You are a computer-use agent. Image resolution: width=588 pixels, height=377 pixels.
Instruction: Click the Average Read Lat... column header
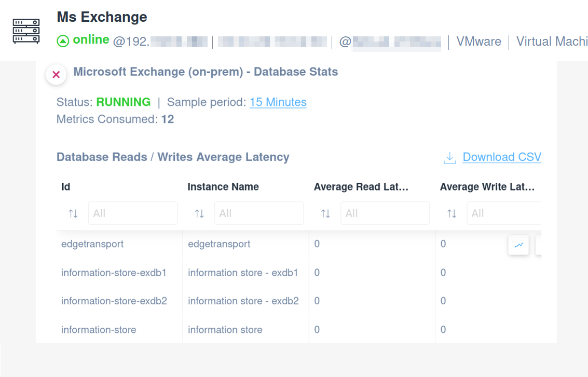coord(361,187)
